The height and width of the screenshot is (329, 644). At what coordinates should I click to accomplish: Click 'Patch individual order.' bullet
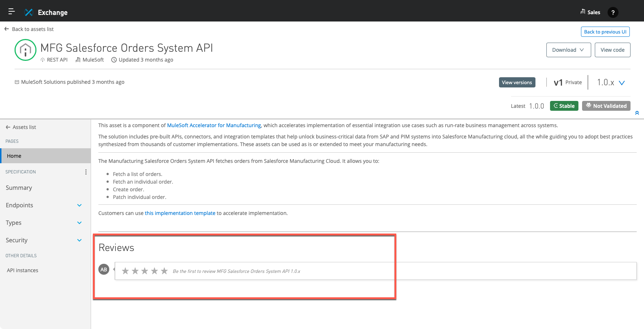140,197
